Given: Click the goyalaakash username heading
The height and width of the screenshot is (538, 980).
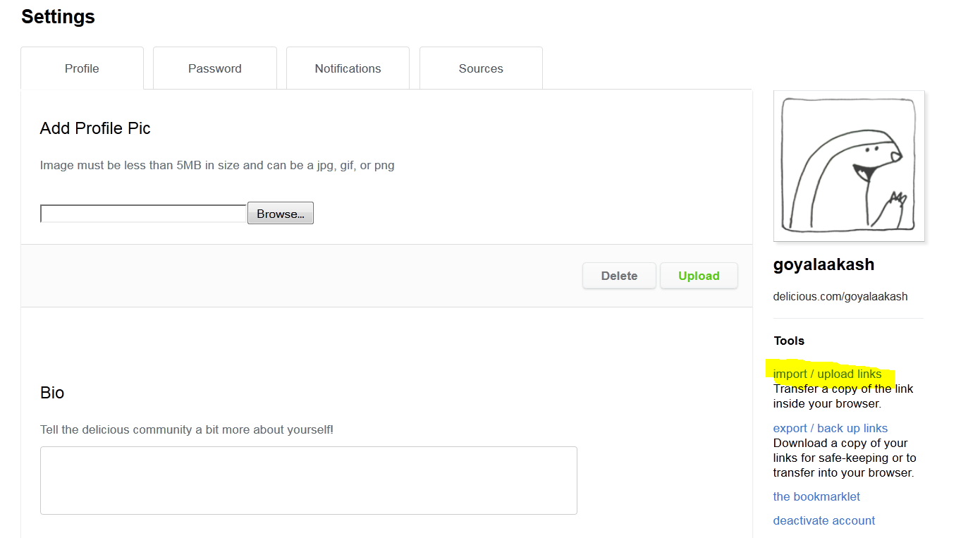Looking at the screenshot, I should coord(823,265).
